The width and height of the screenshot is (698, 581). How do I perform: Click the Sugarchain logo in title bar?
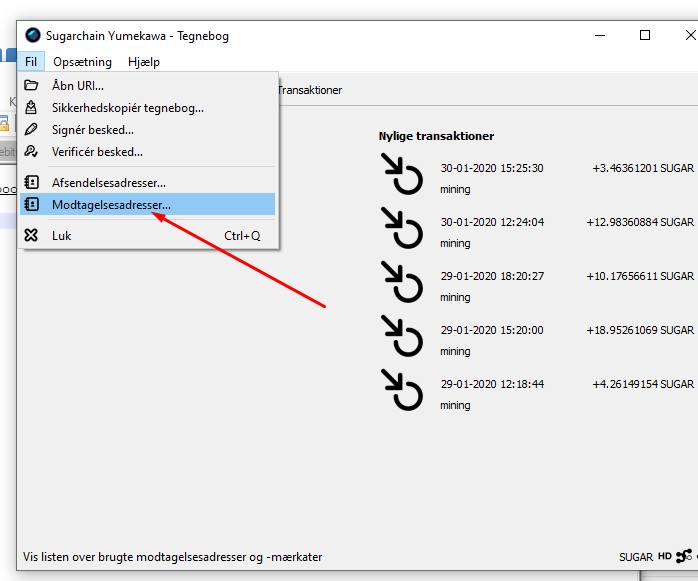pos(33,35)
